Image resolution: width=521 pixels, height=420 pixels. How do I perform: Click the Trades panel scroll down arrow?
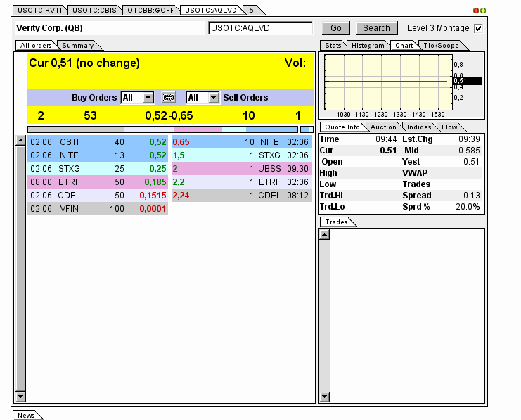[x=325, y=397]
